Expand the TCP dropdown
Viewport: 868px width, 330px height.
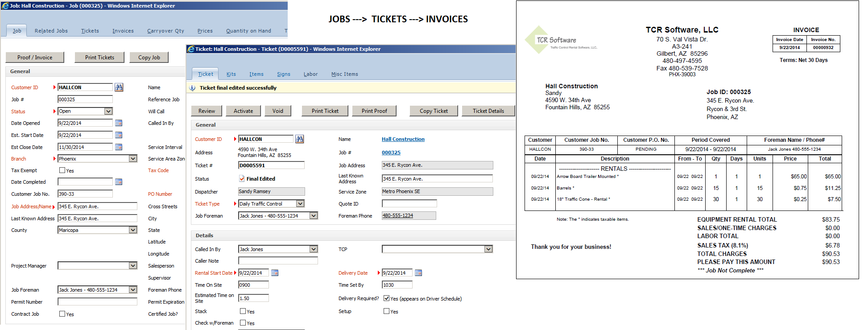pyautogui.click(x=489, y=249)
